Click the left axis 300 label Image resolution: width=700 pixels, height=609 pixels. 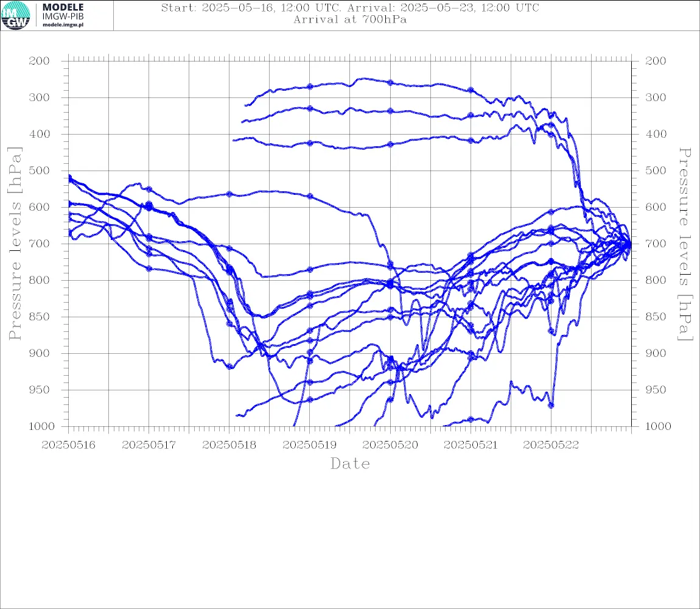(x=40, y=97)
